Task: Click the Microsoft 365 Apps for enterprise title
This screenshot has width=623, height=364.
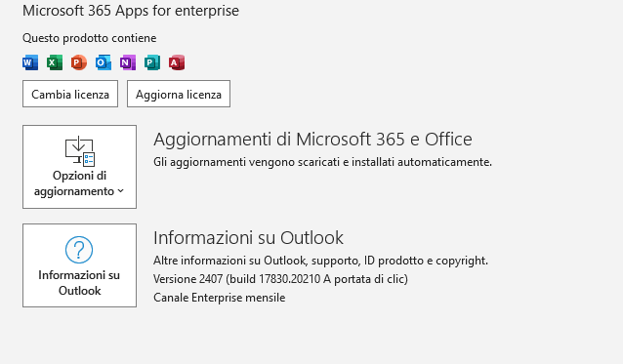Action: pos(131,11)
